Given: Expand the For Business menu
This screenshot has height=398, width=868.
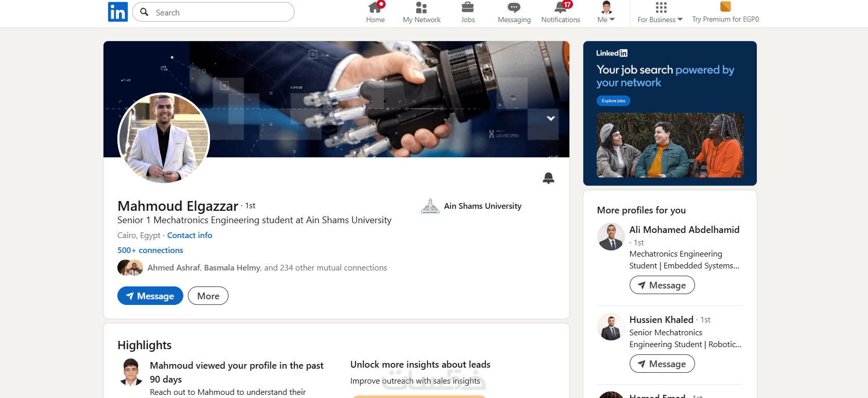Looking at the screenshot, I should [x=661, y=13].
